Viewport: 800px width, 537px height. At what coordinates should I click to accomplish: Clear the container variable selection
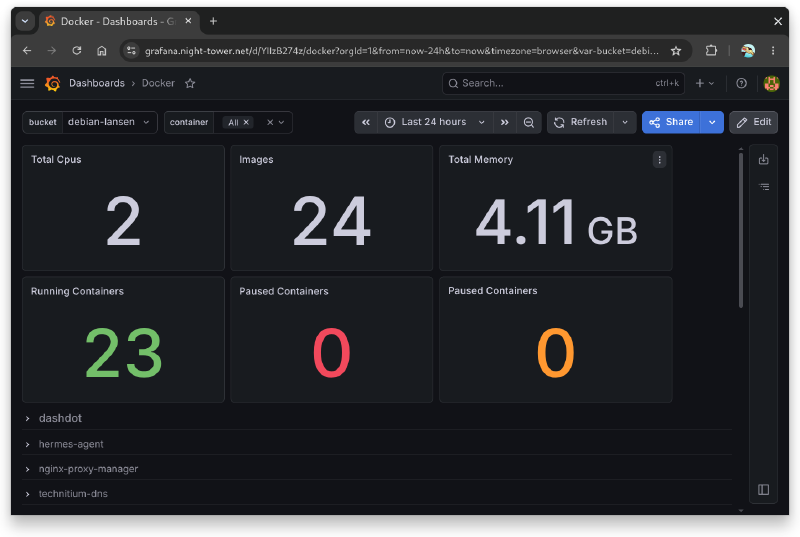point(270,122)
